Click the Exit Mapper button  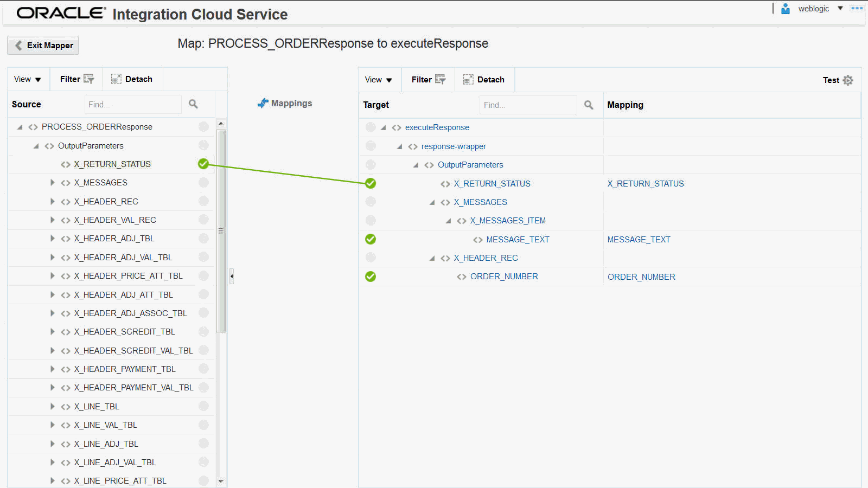coord(43,46)
